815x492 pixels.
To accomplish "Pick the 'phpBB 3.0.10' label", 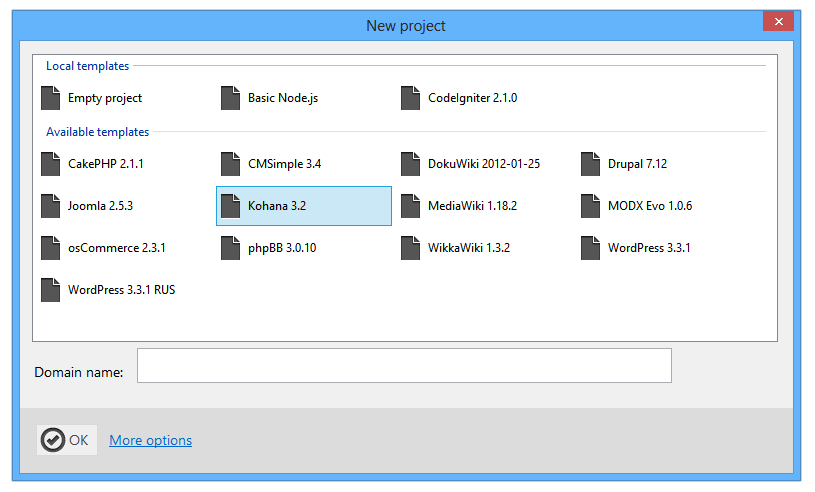I will [282, 248].
